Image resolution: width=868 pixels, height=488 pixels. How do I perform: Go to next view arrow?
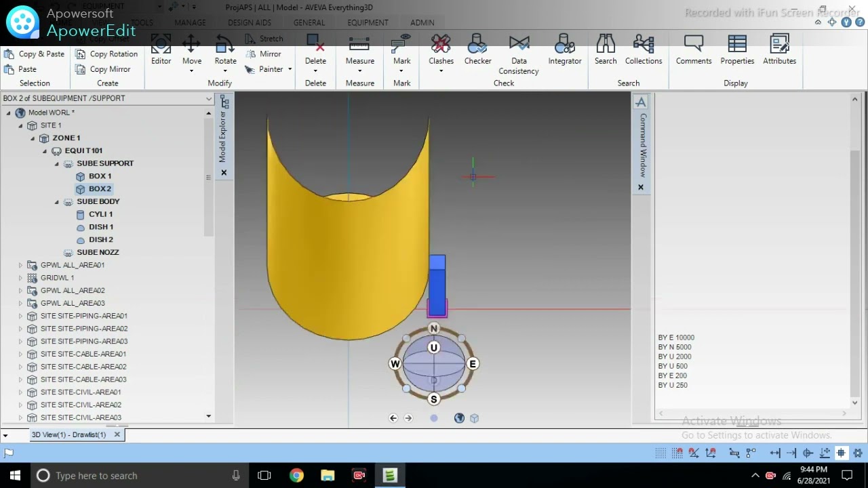[408, 418]
